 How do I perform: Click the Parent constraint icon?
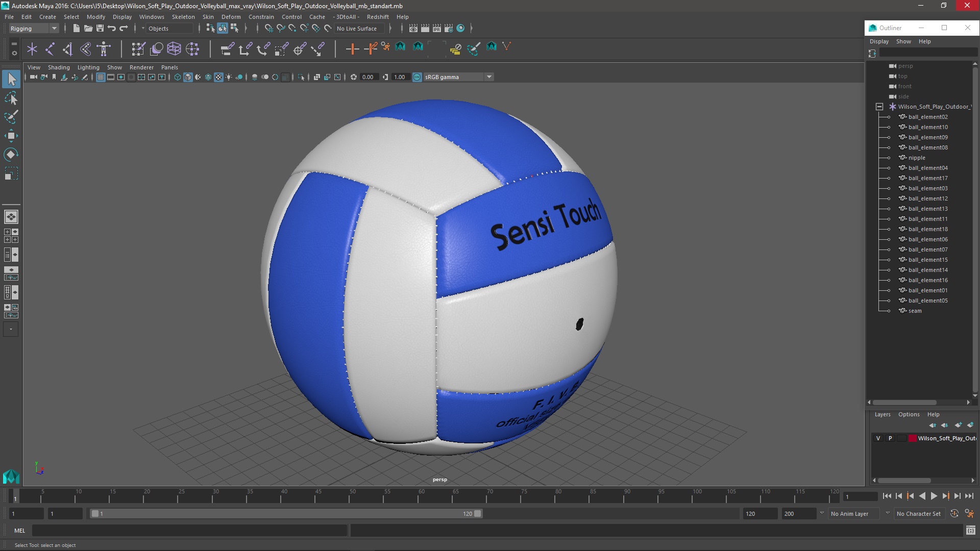228,49
